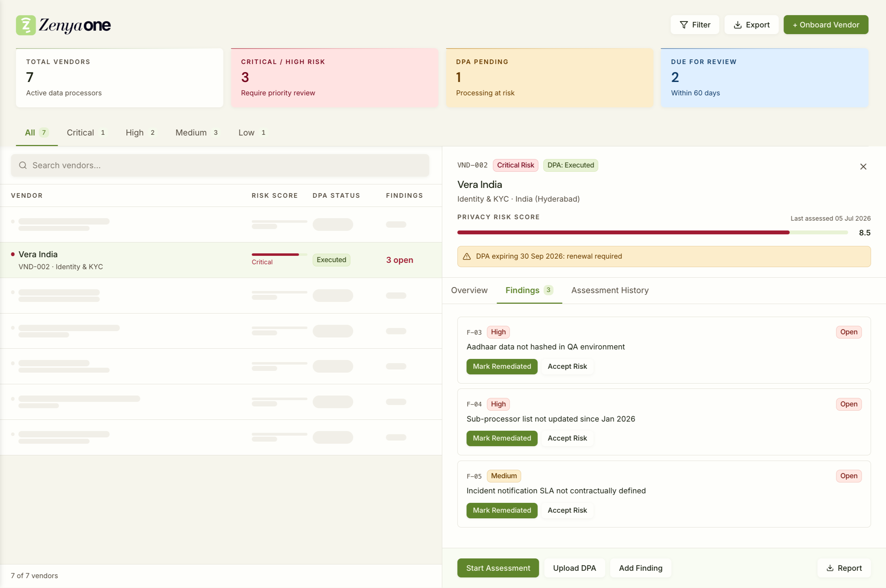This screenshot has height=588, width=886.
Task: Click the Total Vendors summary card
Action: pos(119,78)
